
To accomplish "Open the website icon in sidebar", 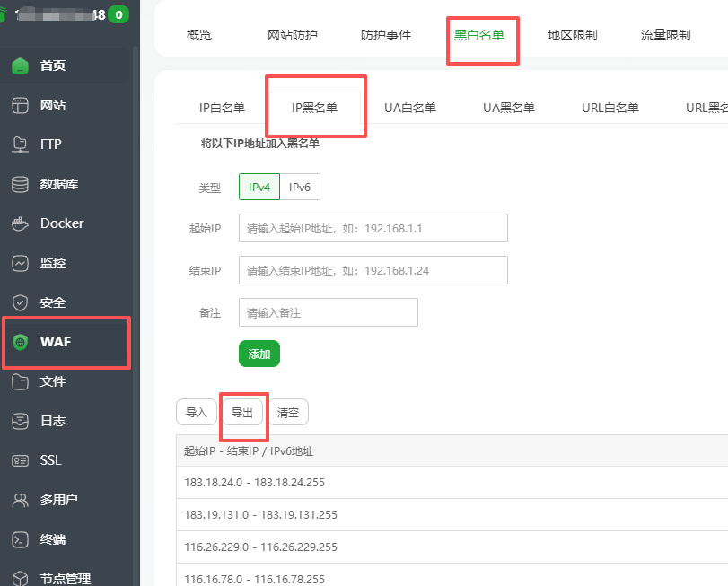I will 20,105.
